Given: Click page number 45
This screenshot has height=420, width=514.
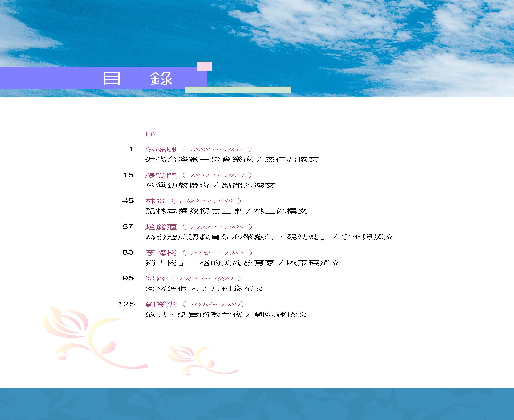Looking at the screenshot, I should point(128,201).
